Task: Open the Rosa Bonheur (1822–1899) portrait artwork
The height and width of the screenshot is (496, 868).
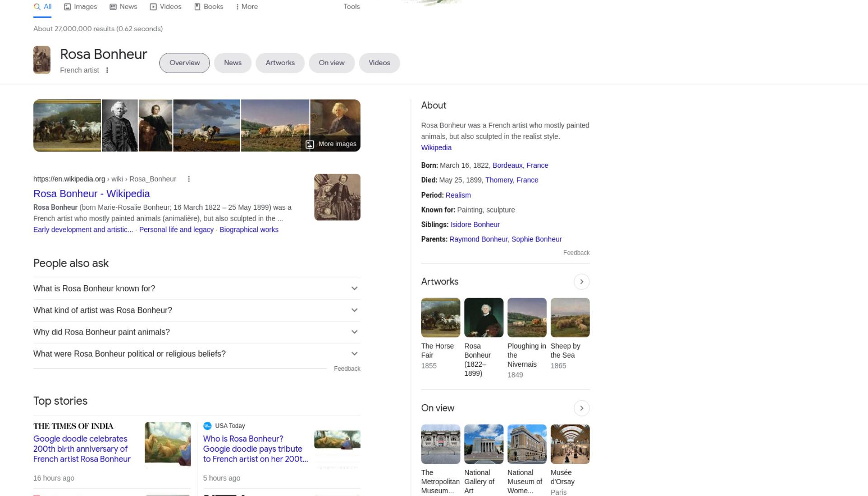Action: [484, 337]
